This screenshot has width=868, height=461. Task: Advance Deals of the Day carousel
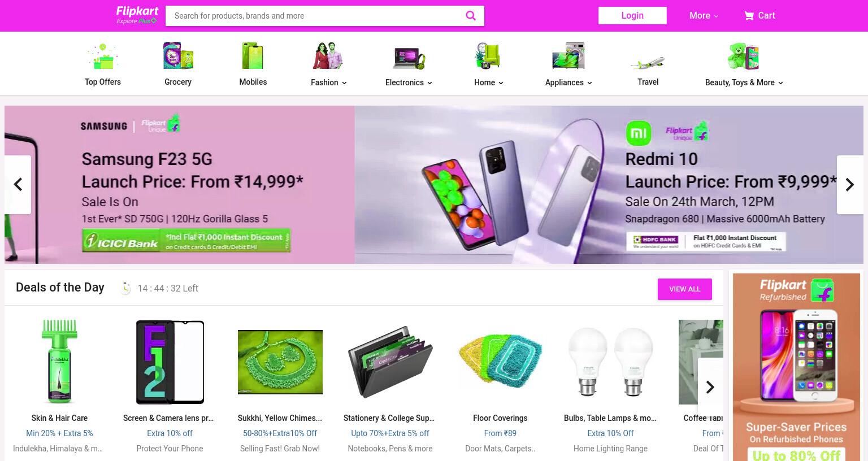pos(710,387)
